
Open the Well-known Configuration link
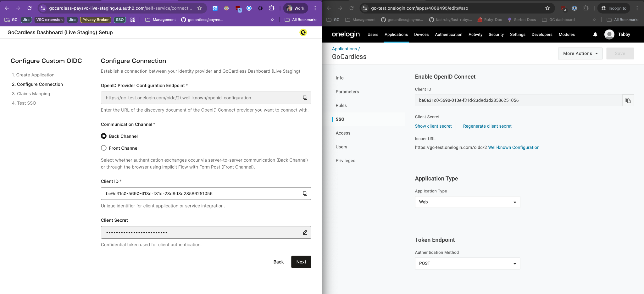[x=514, y=147]
